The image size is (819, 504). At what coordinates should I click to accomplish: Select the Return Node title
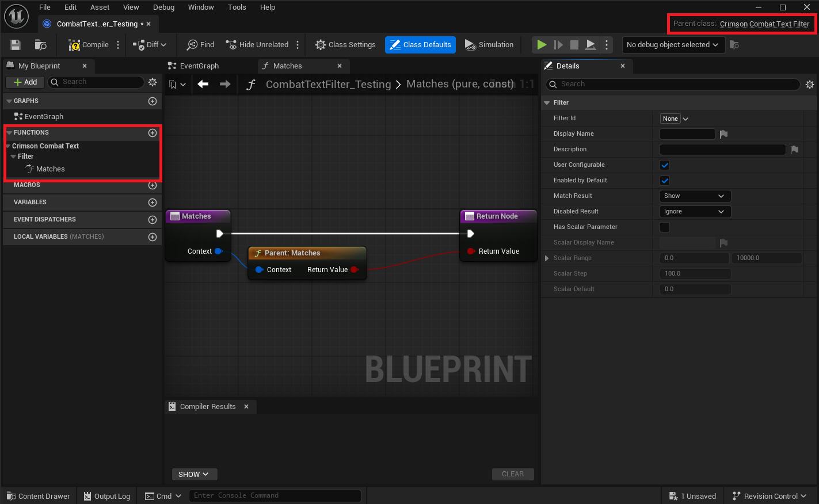click(x=497, y=216)
